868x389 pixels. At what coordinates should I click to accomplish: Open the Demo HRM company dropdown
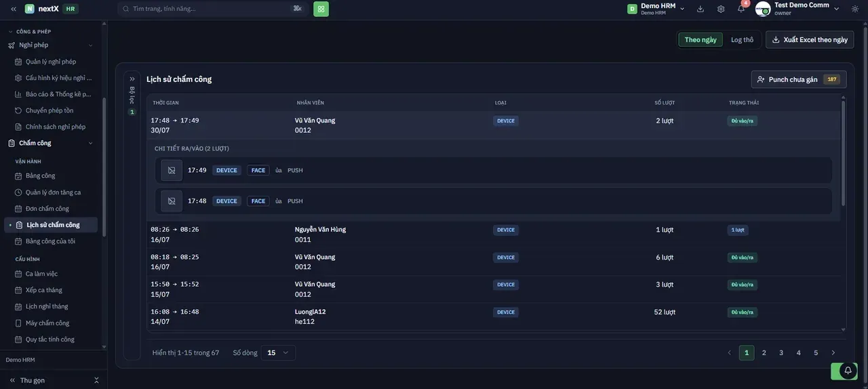click(656, 9)
